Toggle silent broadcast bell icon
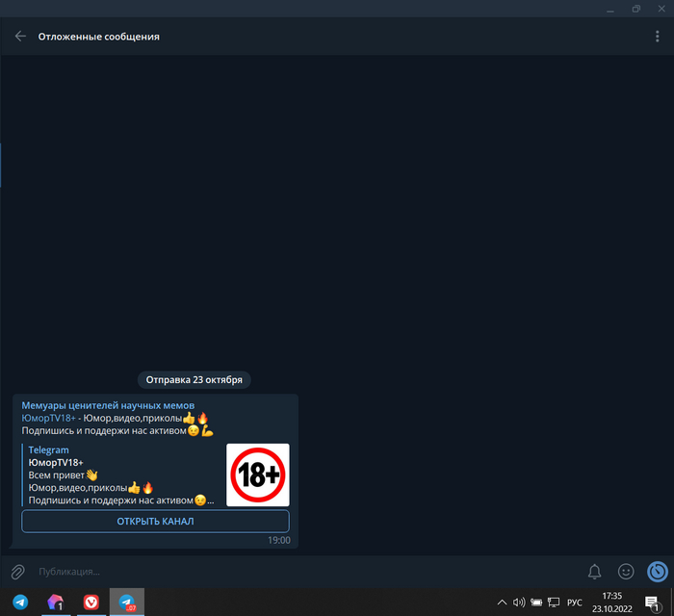This screenshot has width=674, height=616. (x=594, y=572)
